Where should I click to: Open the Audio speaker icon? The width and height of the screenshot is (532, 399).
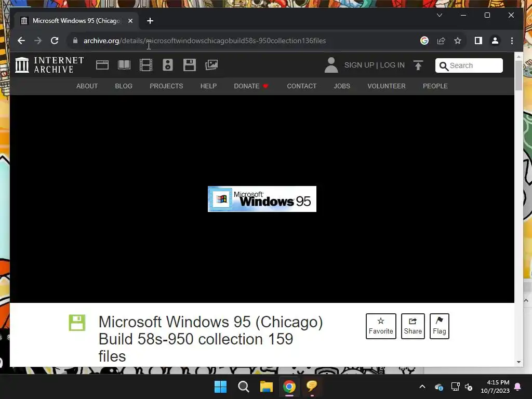click(x=168, y=65)
